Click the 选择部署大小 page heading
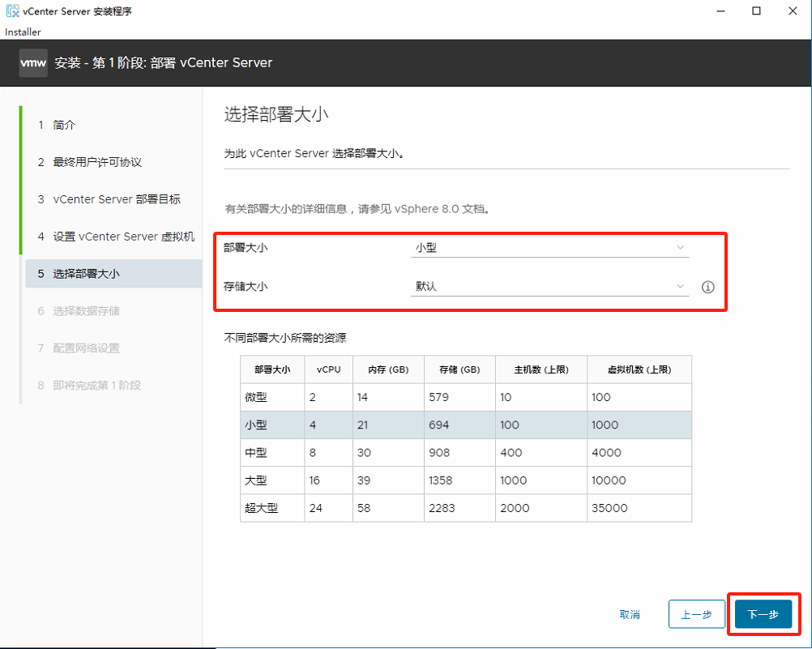Image resolution: width=812 pixels, height=649 pixels. click(x=276, y=114)
